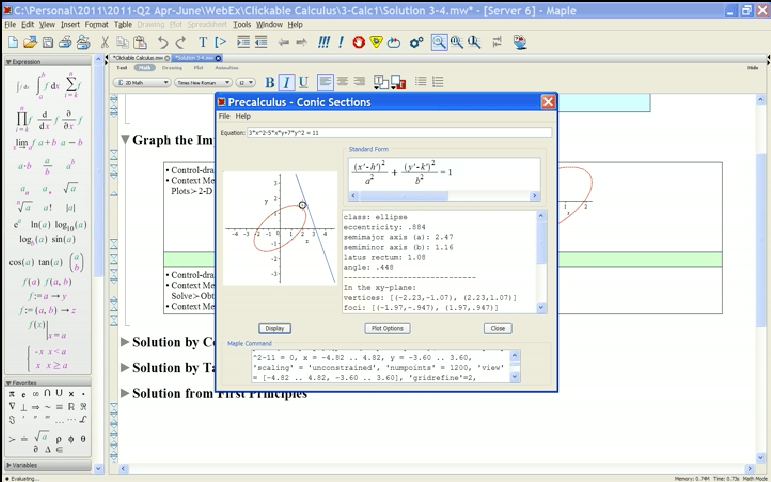
Task: Right-align the text
Action: click(359, 82)
